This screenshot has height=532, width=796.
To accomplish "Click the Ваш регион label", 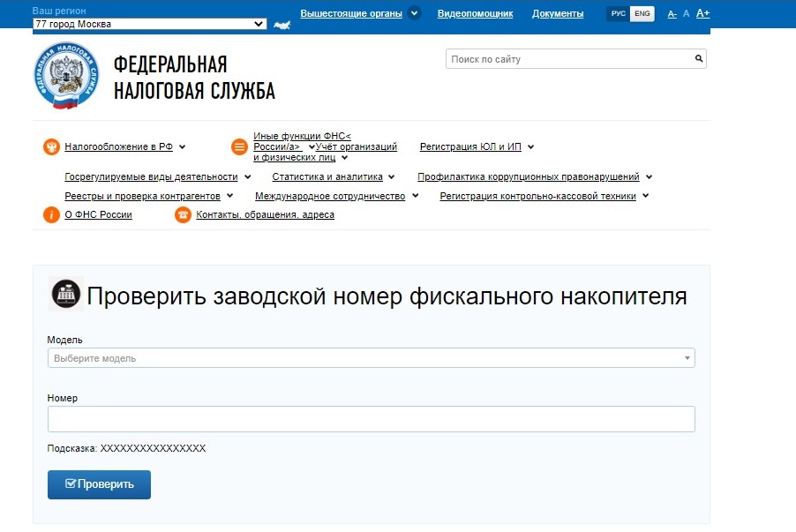I will pos(59,11).
